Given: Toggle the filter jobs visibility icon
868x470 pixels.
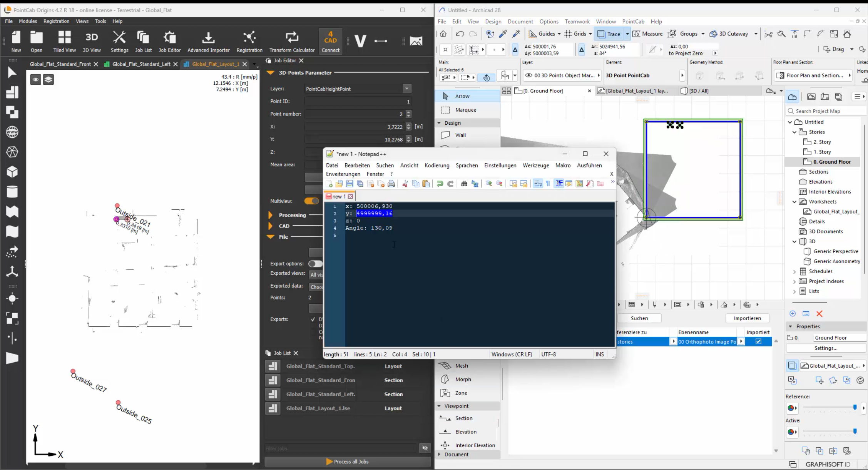Looking at the screenshot, I should [425, 448].
